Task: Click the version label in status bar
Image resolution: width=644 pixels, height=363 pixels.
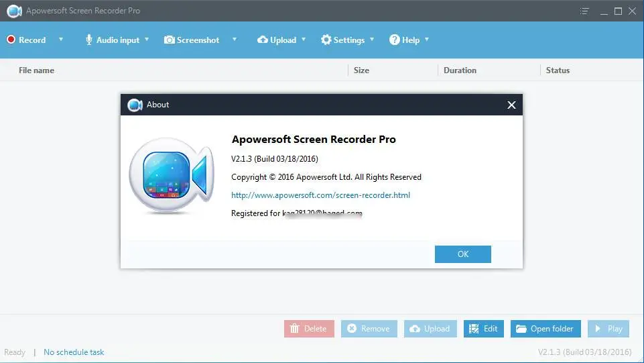Action: [585, 352]
